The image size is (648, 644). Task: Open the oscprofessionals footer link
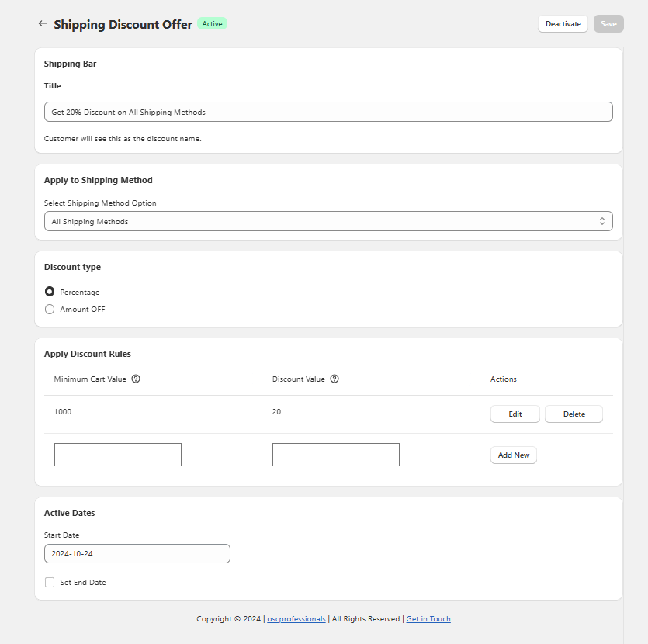click(296, 619)
